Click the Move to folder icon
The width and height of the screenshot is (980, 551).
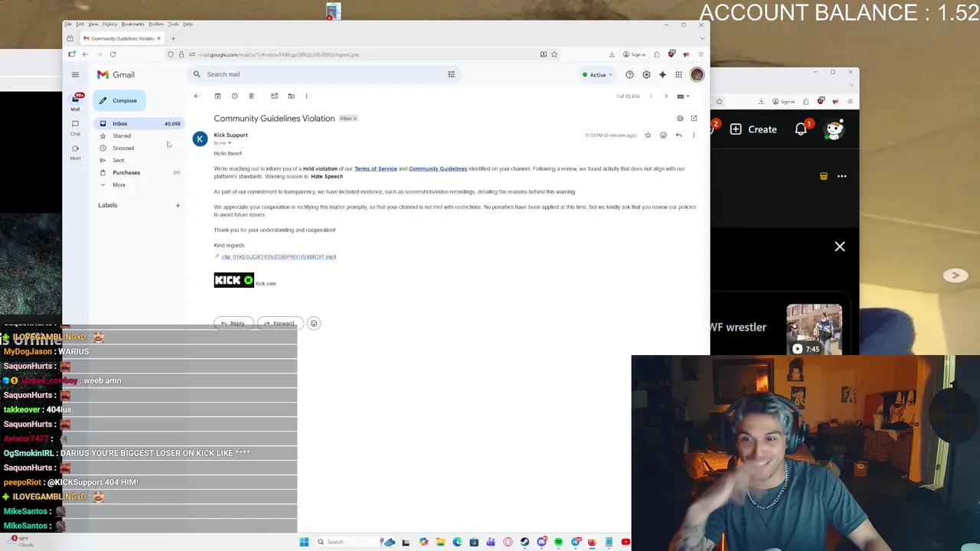(291, 96)
